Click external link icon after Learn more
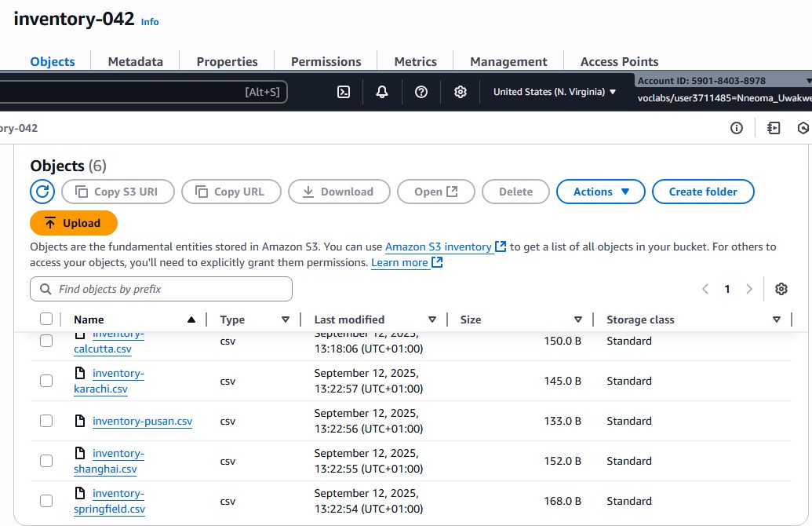The height and width of the screenshot is (526, 812). pos(437,262)
